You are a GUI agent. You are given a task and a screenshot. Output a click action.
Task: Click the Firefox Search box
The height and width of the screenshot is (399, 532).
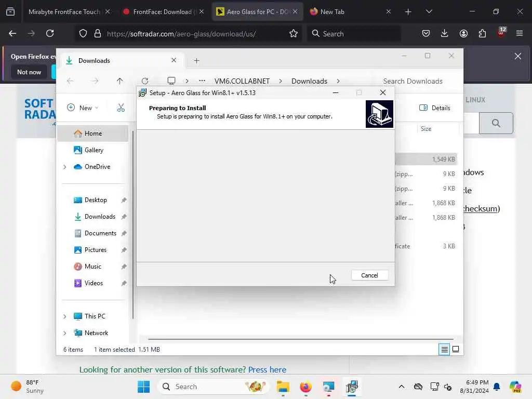(x=354, y=34)
